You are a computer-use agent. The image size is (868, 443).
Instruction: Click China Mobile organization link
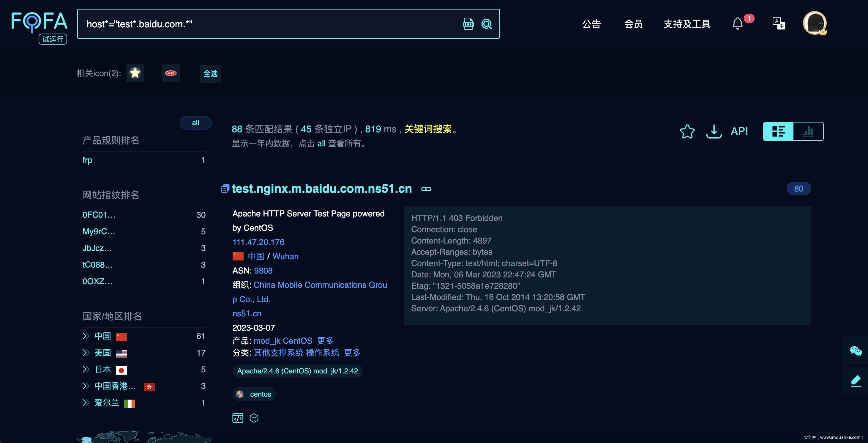coord(310,292)
